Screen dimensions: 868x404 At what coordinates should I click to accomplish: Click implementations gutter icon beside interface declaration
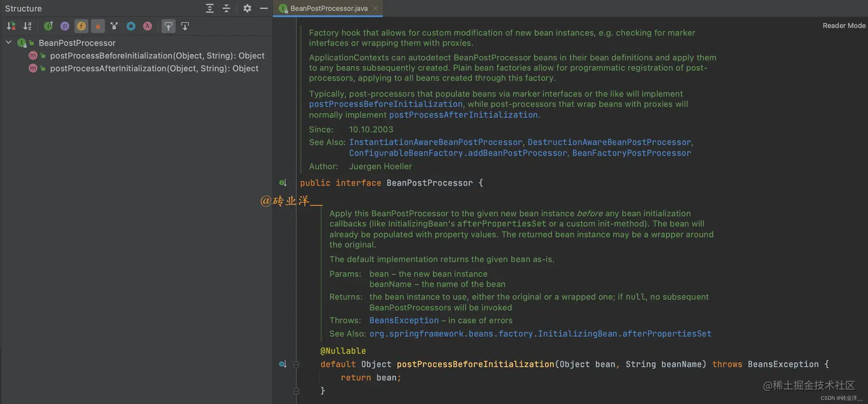(282, 183)
